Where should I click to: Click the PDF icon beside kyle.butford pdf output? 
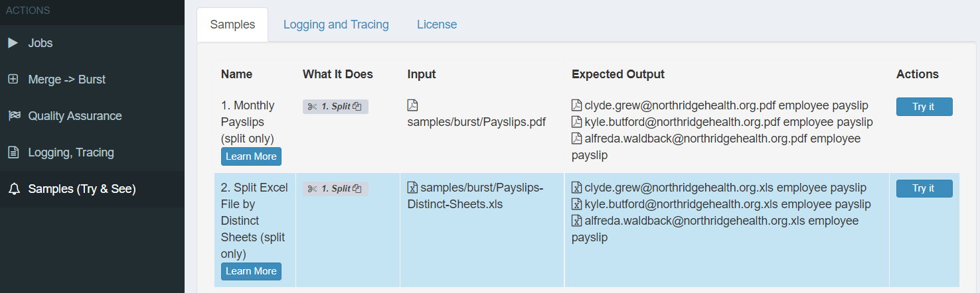click(576, 122)
